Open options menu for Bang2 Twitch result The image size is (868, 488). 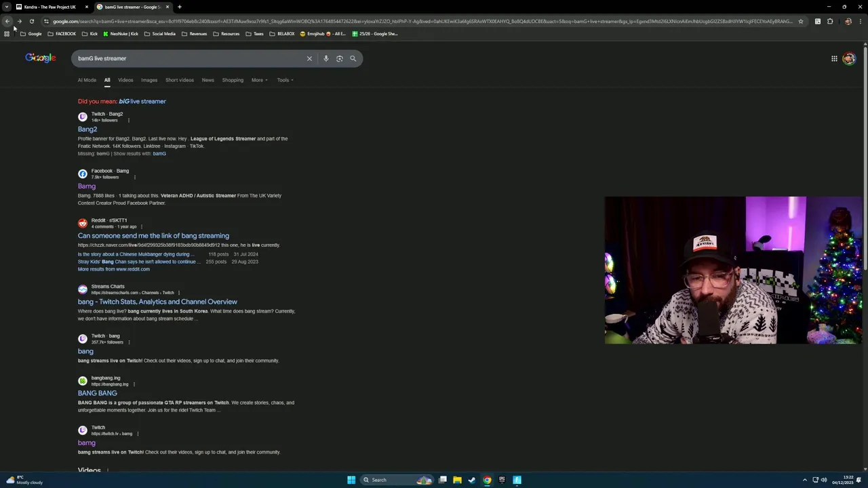coord(128,120)
